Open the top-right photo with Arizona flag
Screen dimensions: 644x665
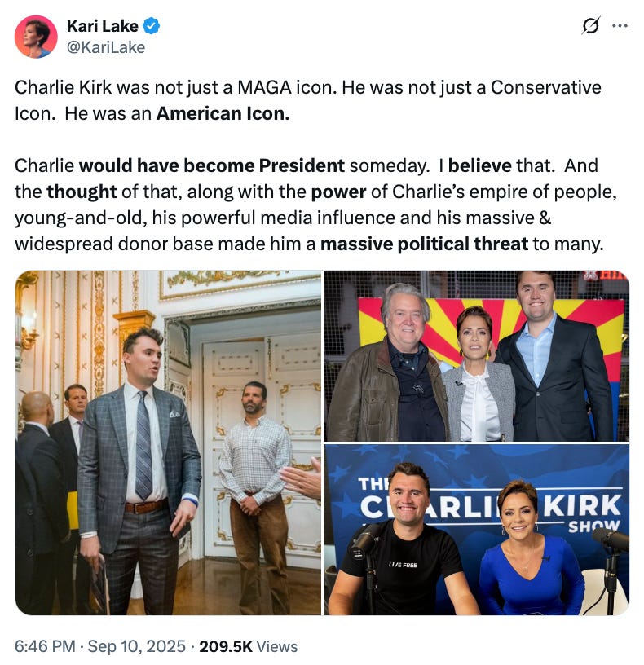tap(476, 355)
